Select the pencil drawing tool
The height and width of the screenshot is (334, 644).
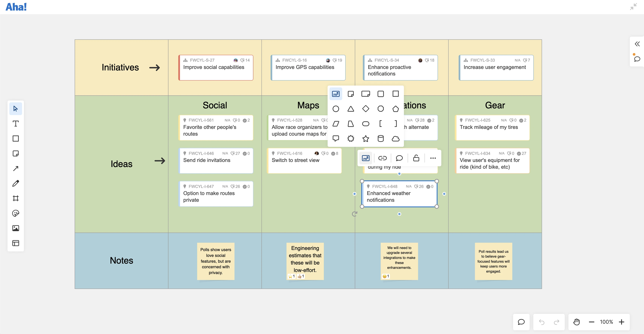(16, 183)
